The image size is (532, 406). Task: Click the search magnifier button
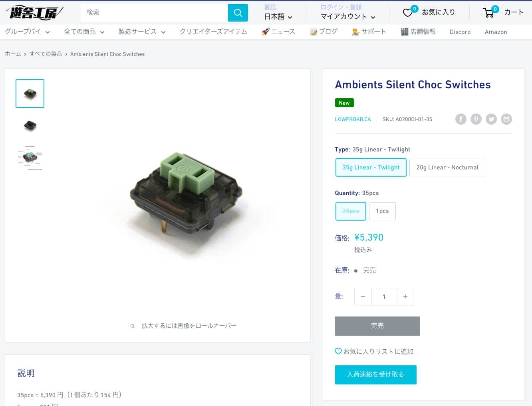pos(238,13)
